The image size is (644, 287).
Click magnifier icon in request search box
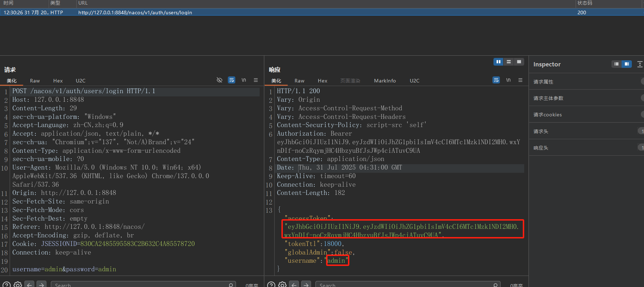coord(231,285)
